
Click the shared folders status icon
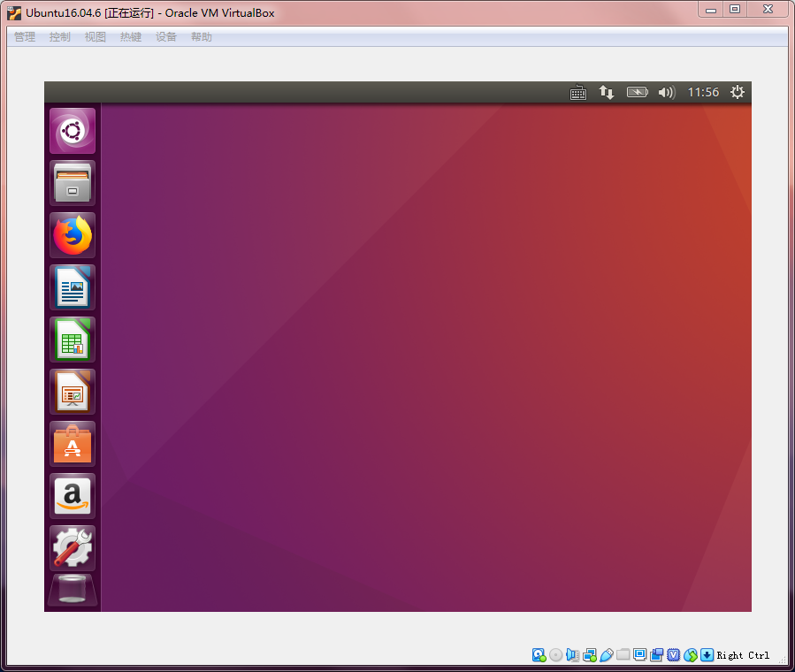coord(623,655)
